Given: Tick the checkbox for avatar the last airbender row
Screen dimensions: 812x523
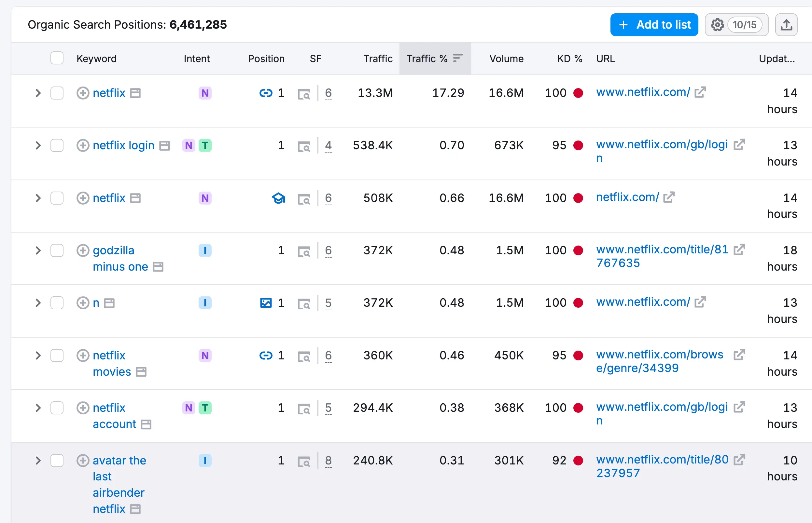Looking at the screenshot, I should click(x=57, y=461).
